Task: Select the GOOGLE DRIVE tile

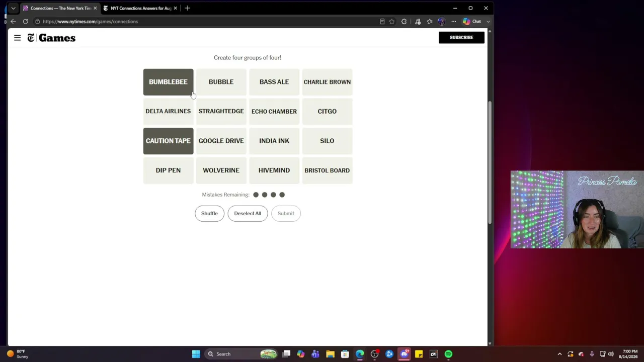Action: click(221, 141)
